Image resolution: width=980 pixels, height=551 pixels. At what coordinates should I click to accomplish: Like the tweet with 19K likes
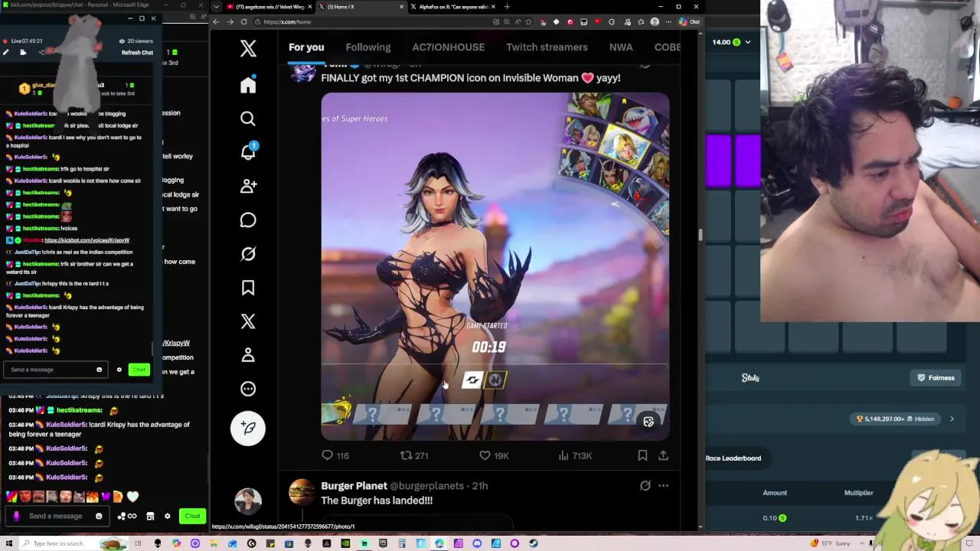point(494,455)
